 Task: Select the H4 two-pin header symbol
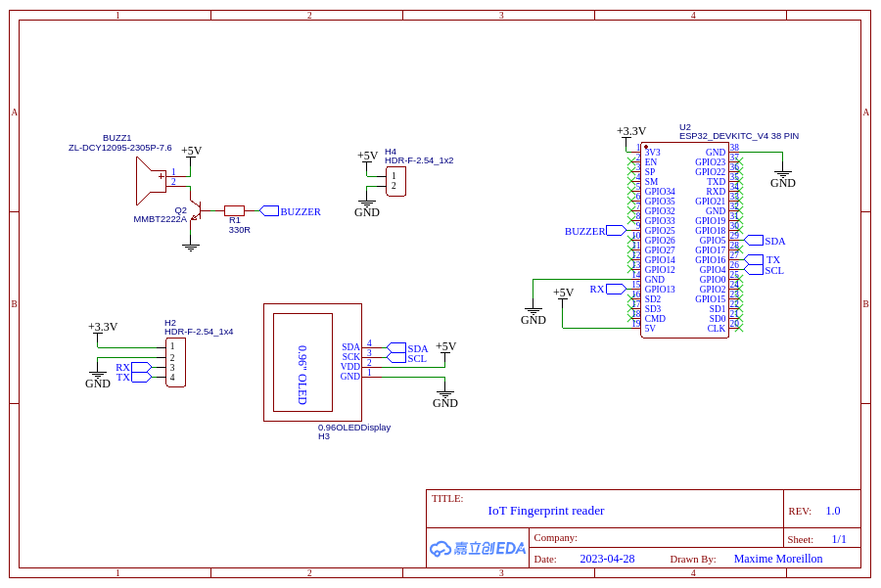pos(395,181)
